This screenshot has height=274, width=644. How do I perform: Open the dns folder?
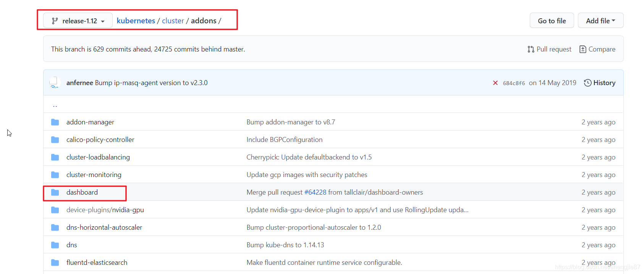(72, 245)
